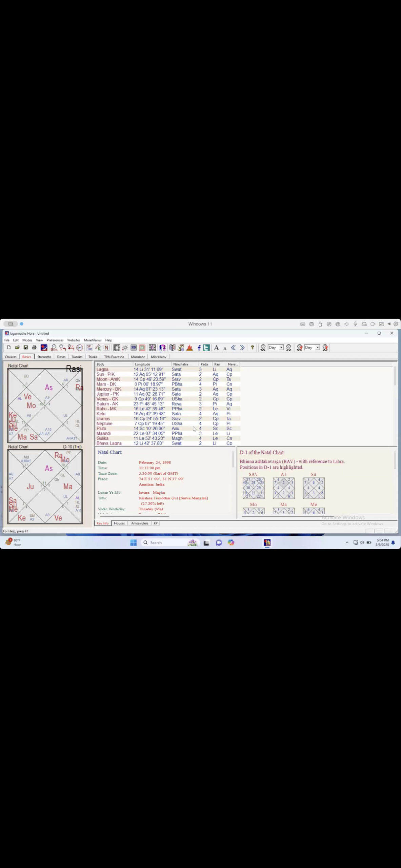401x868 pixels.
Task: Create a new chart with the New icon
Action: click(9, 348)
